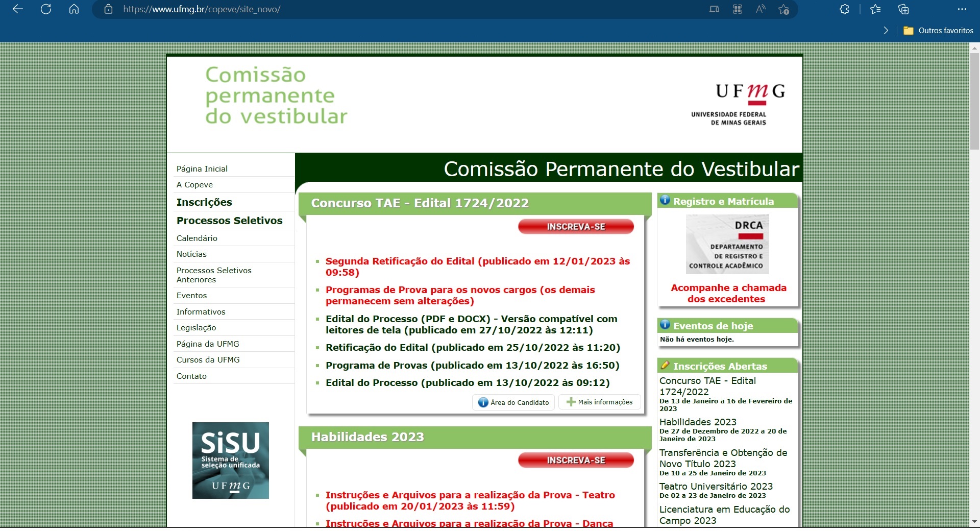Click the Habilidades 2023 section heading
Screen dimensions: 980x531
point(367,437)
